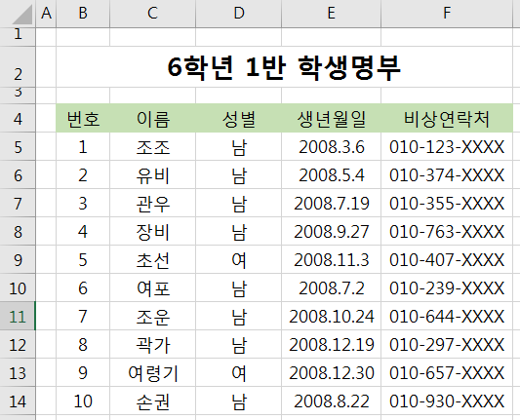Click birthdate cell '2008.3.6'
Image resolution: width=520 pixels, height=420 pixels.
point(332,147)
